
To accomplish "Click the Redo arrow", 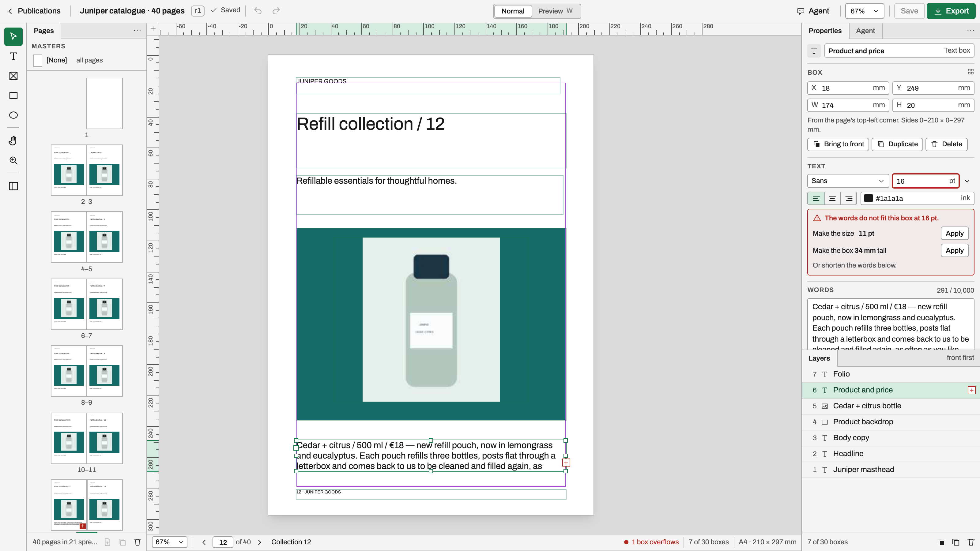I will point(276,11).
